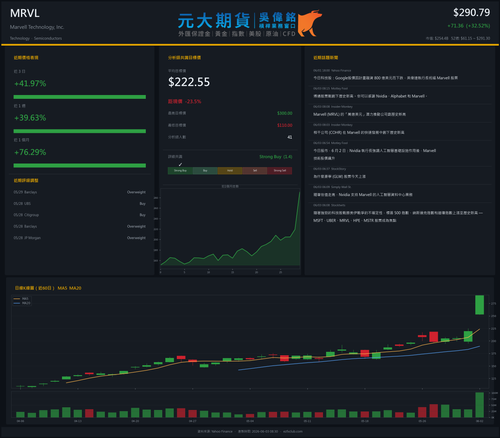Click the 05/28 UBS Buy rating row
500x438 pixels.
tap(80, 203)
